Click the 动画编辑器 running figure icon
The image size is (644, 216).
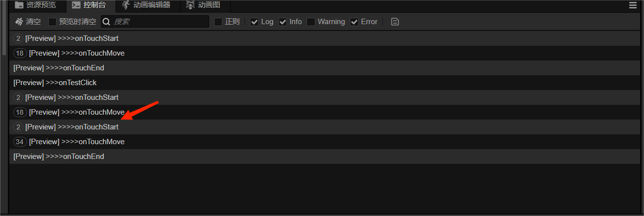click(126, 5)
